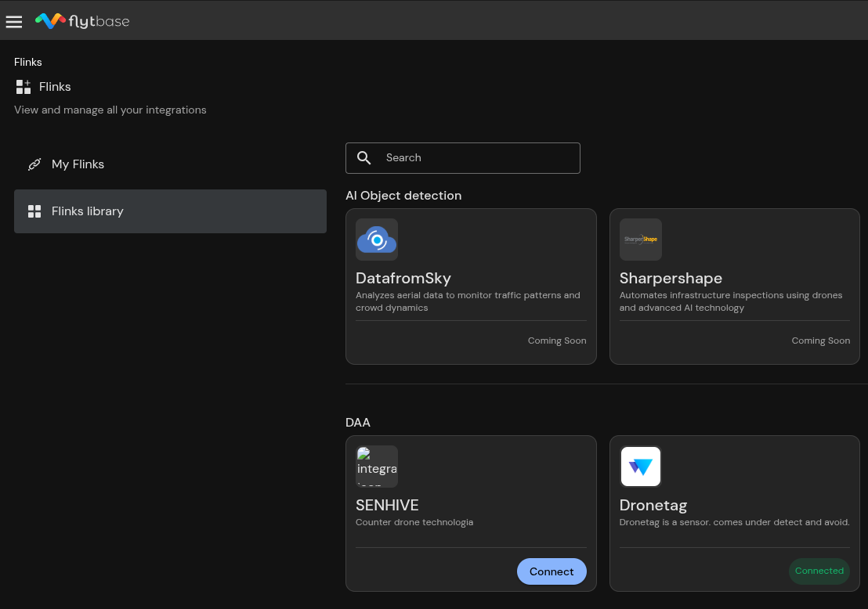Click the SENHIVE card title
The height and width of the screenshot is (609, 868).
[x=387, y=505]
